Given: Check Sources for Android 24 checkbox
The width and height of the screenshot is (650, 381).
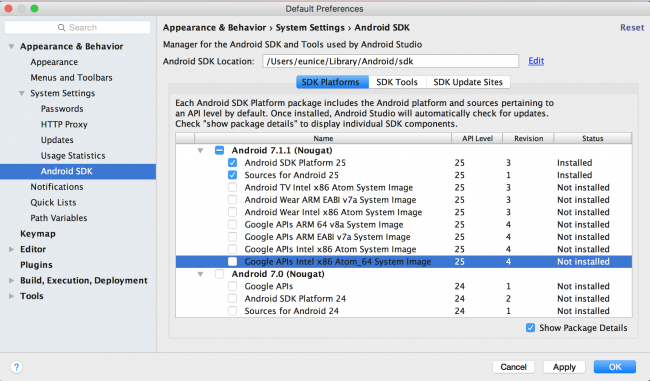Looking at the screenshot, I should click(233, 311).
